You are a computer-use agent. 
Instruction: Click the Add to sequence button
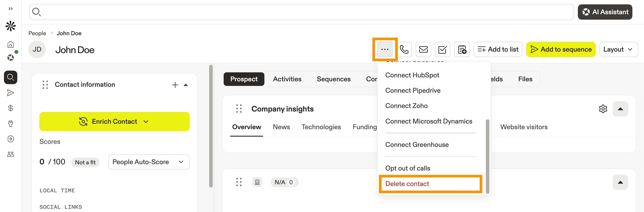pyautogui.click(x=561, y=49)
